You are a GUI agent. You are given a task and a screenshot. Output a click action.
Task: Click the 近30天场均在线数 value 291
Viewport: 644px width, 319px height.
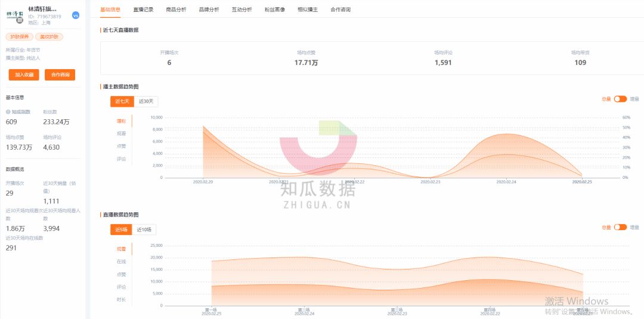[11, 247]
